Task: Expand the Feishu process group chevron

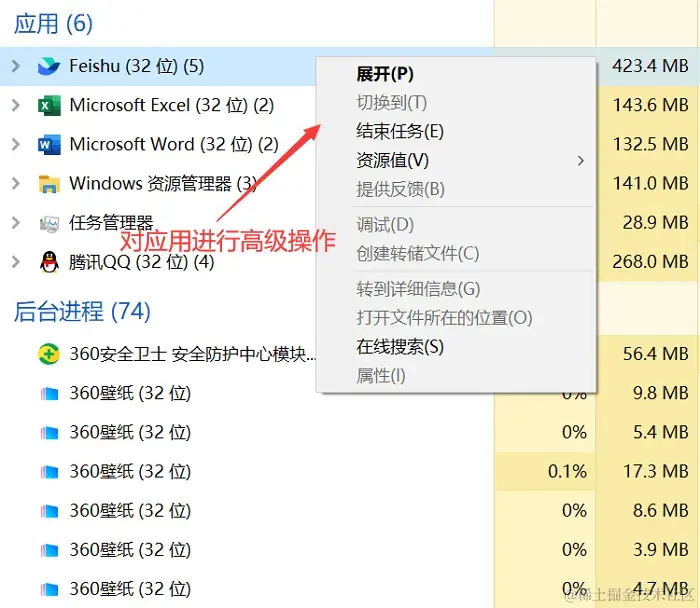Action: pyautogui.click(x=16, y=66)
